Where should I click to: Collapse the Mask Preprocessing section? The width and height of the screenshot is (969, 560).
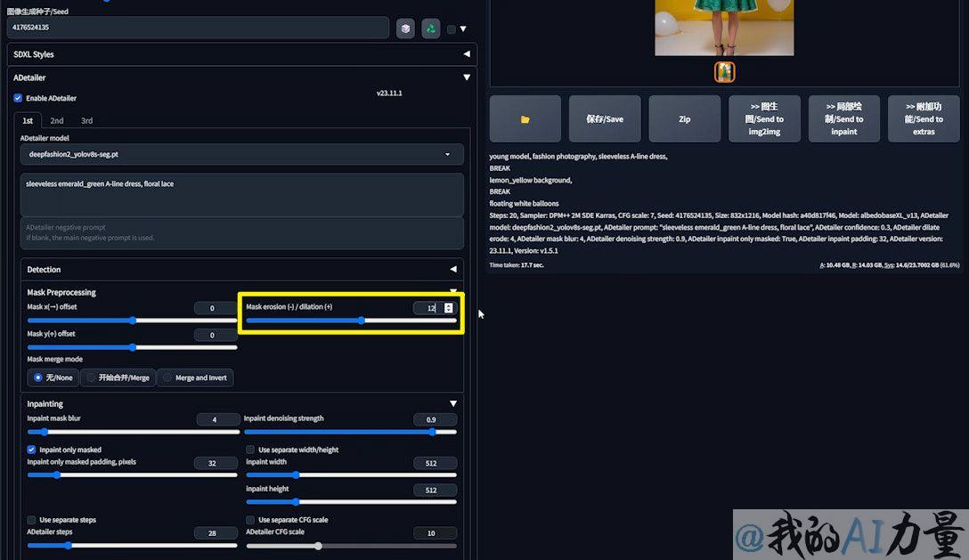tap(453, 291)
